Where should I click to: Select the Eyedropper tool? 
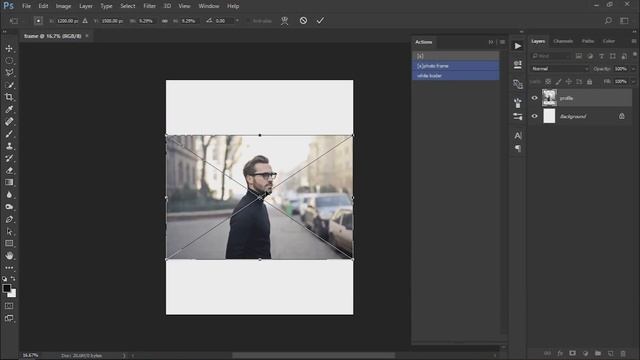[x=9, y=109]
